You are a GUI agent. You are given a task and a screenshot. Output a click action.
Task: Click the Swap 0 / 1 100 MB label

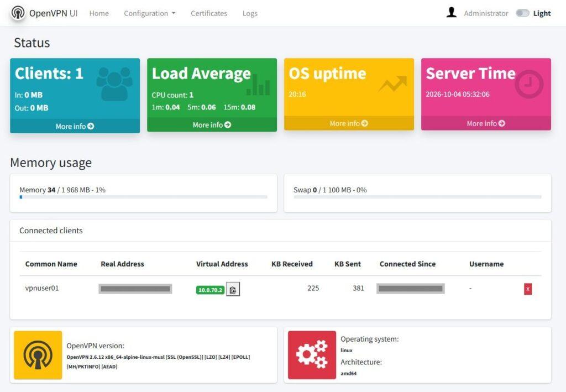pyautogui.click(x=330, y=190)
